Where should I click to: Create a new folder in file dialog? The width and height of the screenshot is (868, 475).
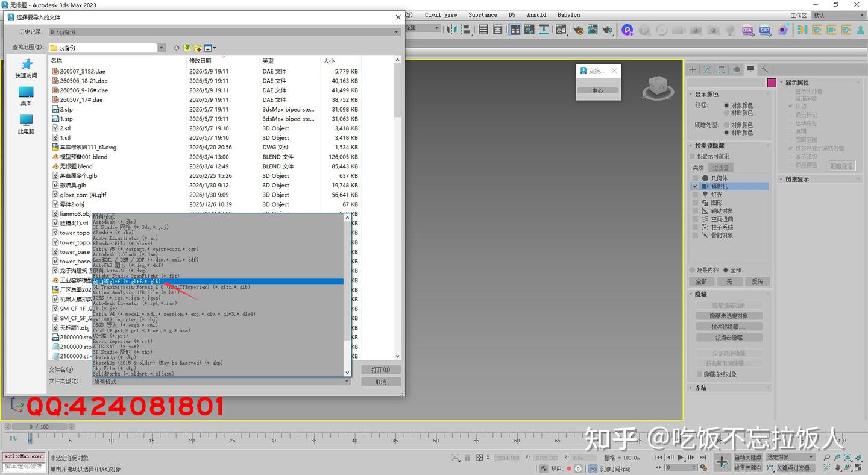coord(197,48)
